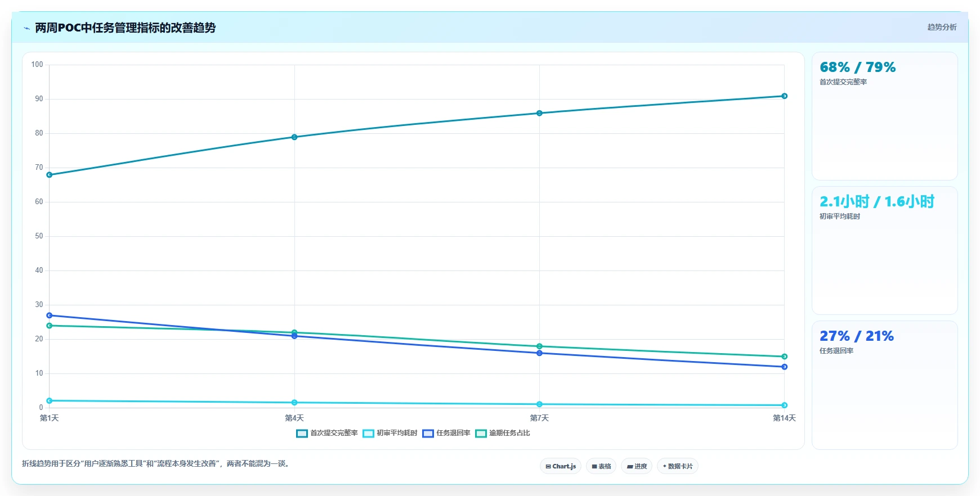
Task: Click the 20 y-axis tick label
Action: pyautogui.click(x=39, y=339)
